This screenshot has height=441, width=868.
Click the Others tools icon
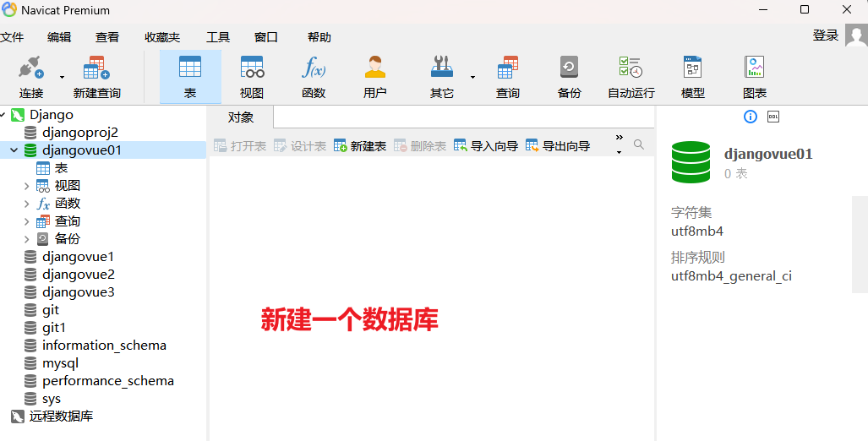point(442,67)
